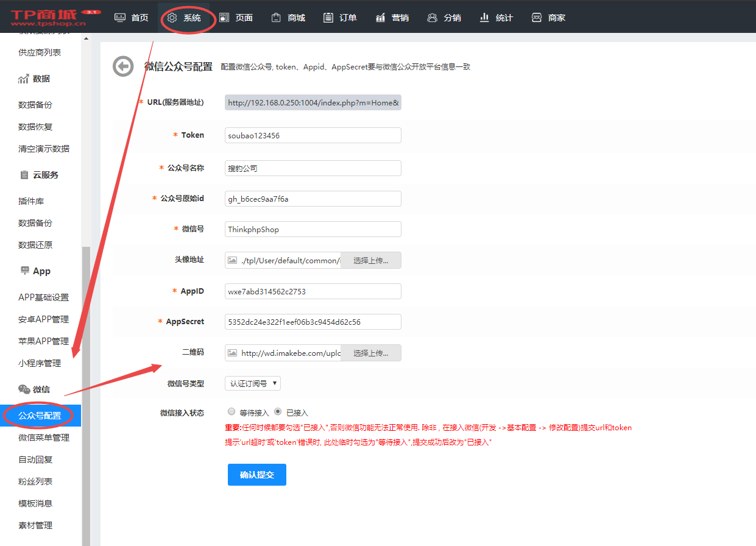Screen dimensions: 756x546
Task: Select the 已接入 radio button
Action: (277, 411)
